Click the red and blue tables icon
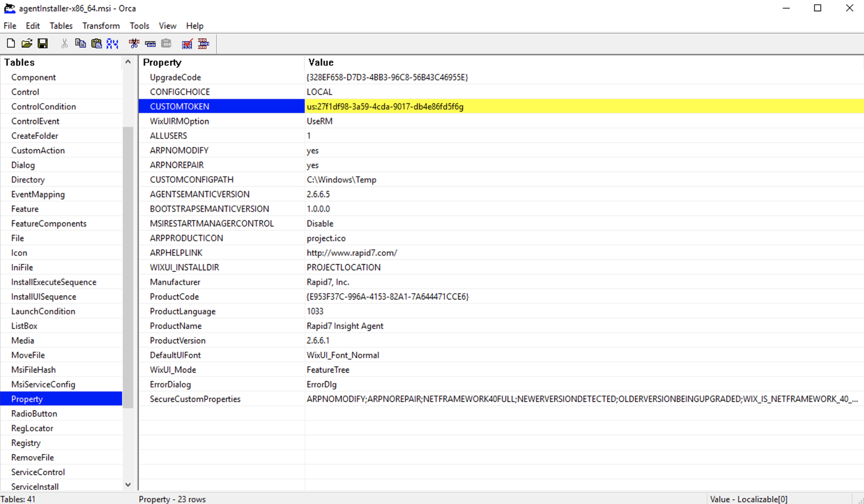This screenshot has height=504, width=864. (x=203, y=44)
